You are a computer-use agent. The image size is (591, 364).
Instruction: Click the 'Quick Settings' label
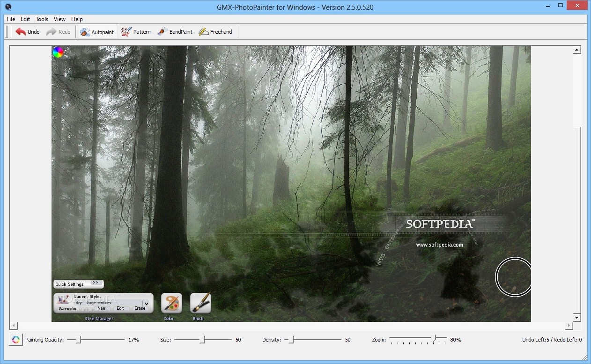pyautogui.click(x=69, y=284)
